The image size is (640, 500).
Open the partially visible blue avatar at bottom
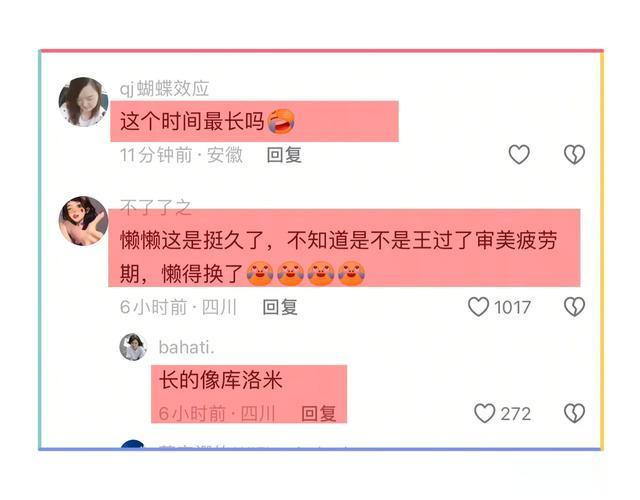tap(133, 445)
